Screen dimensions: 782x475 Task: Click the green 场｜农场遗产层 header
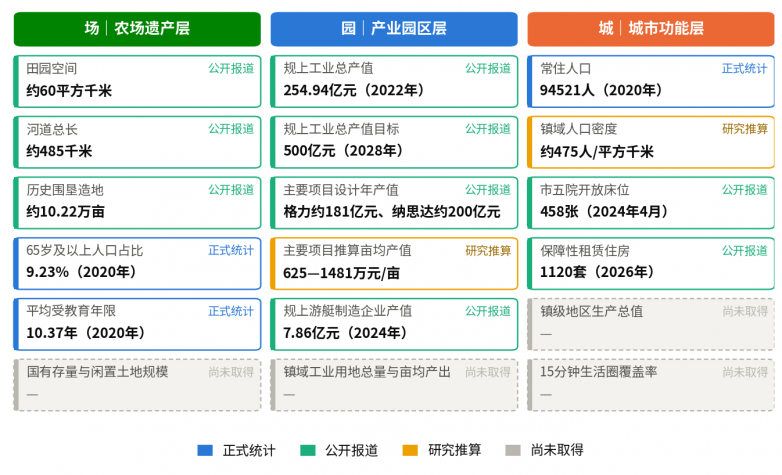point(137,29)
